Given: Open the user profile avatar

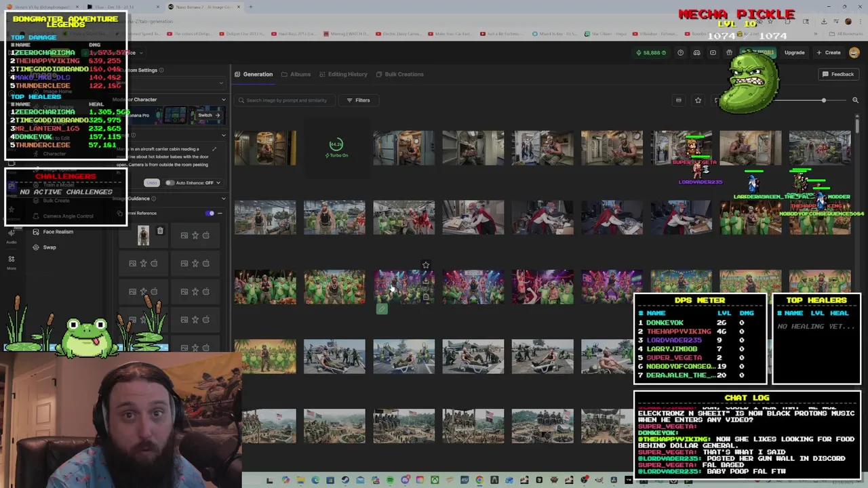Looking at the screenshot, I should click(854, 53).
